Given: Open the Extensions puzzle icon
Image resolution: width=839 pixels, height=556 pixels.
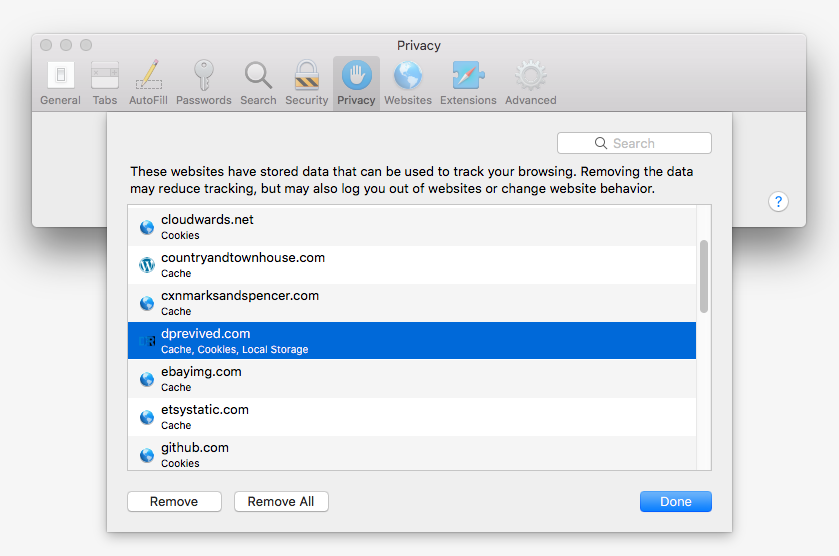Looking at the screenshot, I should [468, 75].
